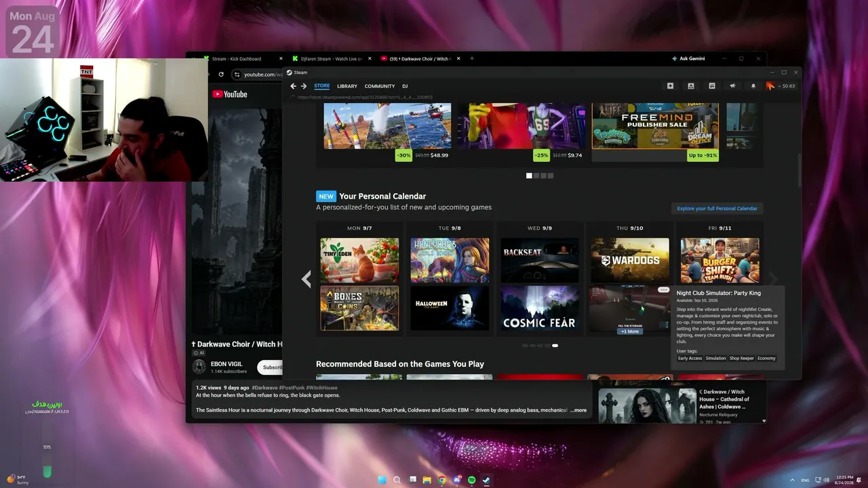The height and width of the screenshot is (488, 868).
Task: Open Discord from the taskbar
Action: (x=457, y=480)
